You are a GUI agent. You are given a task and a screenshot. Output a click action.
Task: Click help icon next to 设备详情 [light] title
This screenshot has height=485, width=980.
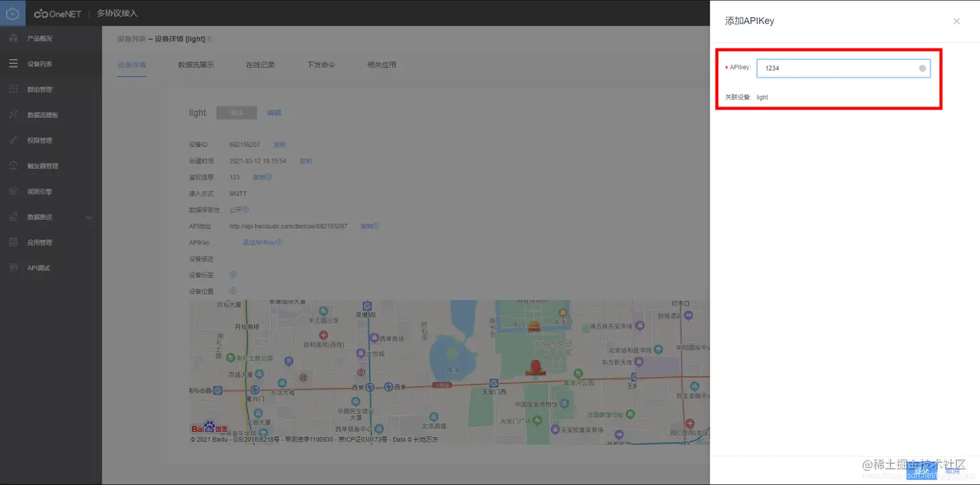coord(209,39)
